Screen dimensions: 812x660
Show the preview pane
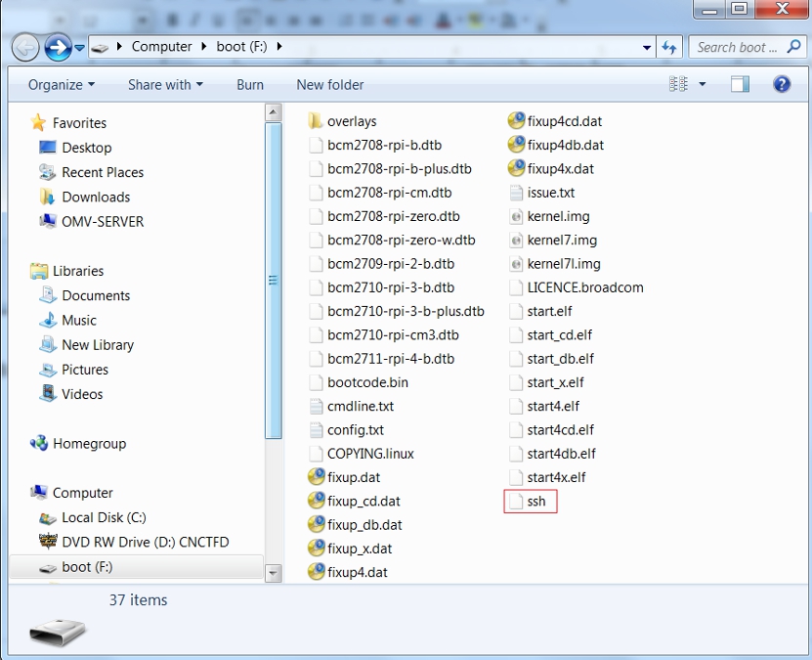pos(740,85)
